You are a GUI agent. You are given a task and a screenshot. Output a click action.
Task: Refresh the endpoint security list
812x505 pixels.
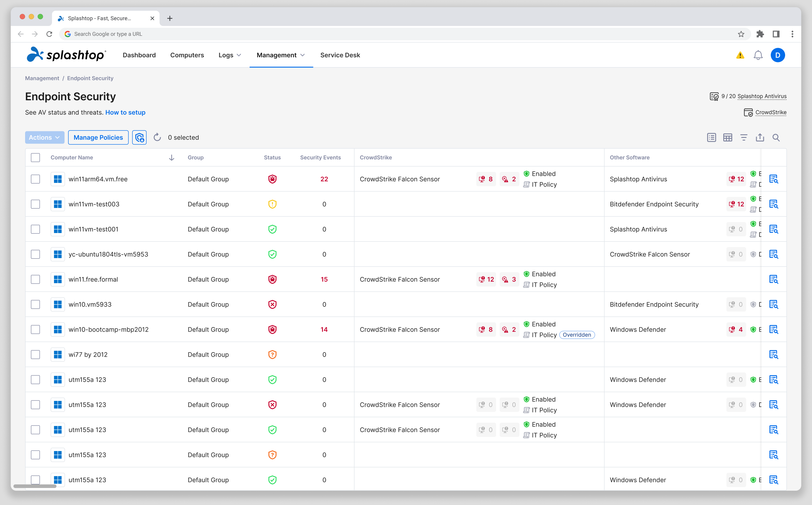(157, 137)
